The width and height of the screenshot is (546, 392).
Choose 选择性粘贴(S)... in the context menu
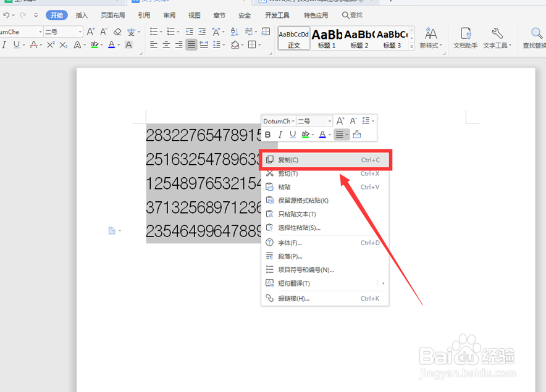pos(325,228)
